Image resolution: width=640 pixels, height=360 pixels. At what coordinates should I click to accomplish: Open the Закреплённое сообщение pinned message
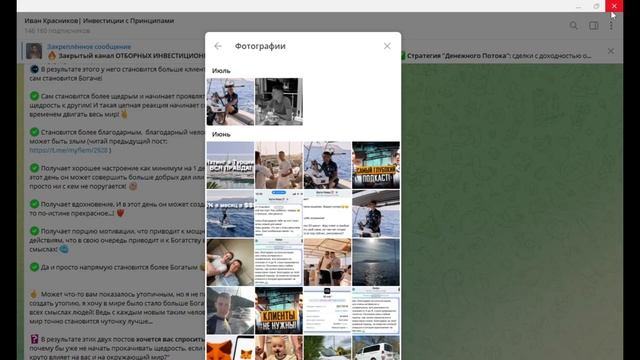click(89, 47)
